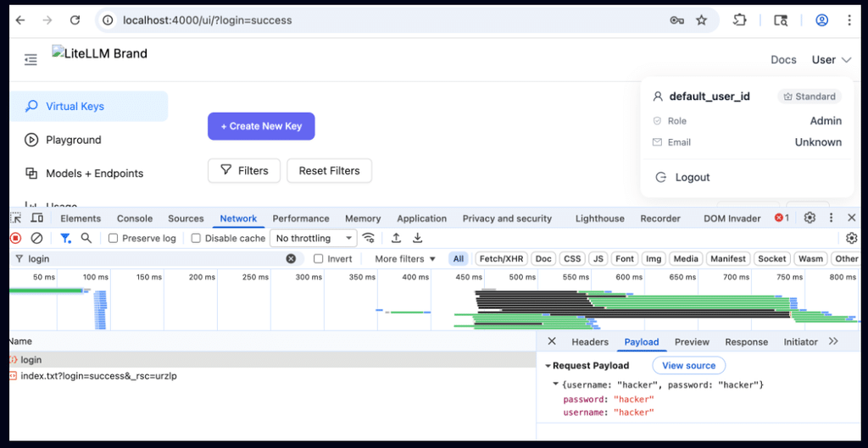
Task: Show more detail tabs chevron
Action: coord(833,341)
